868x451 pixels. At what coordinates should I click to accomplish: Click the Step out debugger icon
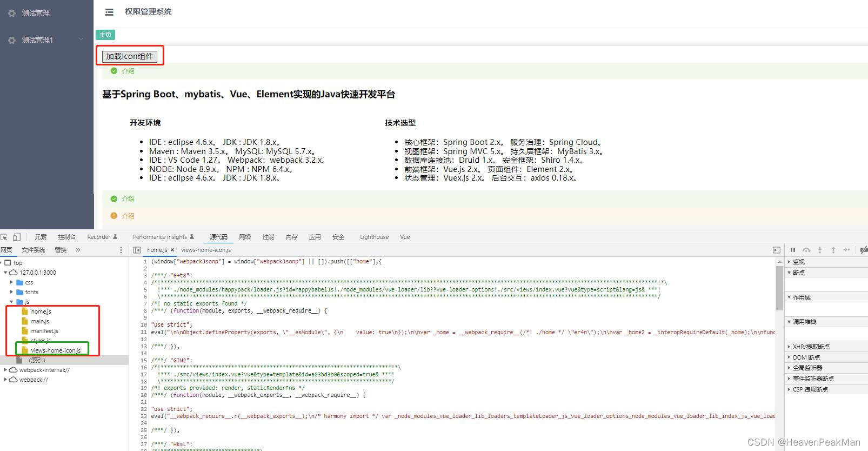pos(833,250)
